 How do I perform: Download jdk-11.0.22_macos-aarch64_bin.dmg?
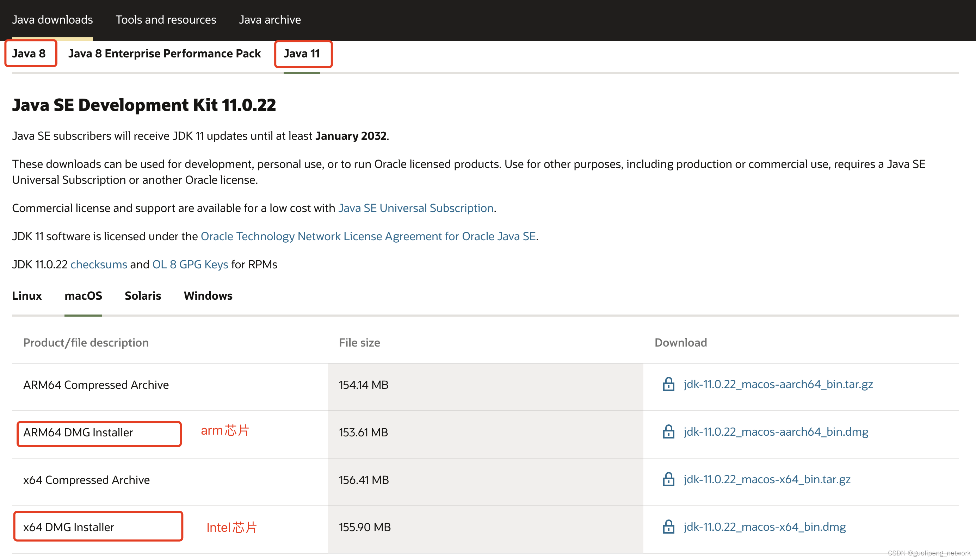776,431
